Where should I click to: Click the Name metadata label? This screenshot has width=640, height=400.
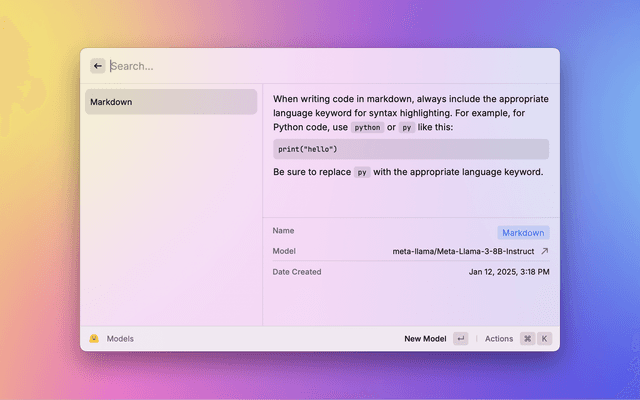283,231
